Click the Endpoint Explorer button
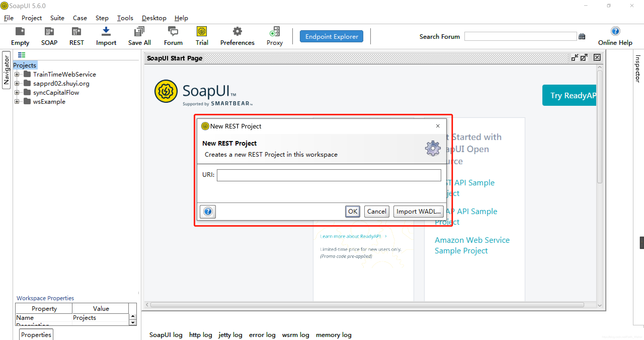 click(332, 37)
